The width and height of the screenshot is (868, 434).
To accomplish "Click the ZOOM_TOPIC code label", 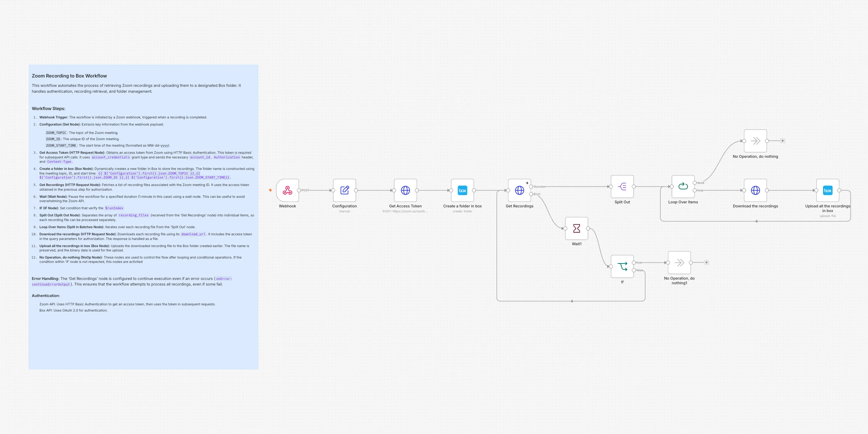I will click(x=56, y=133).
